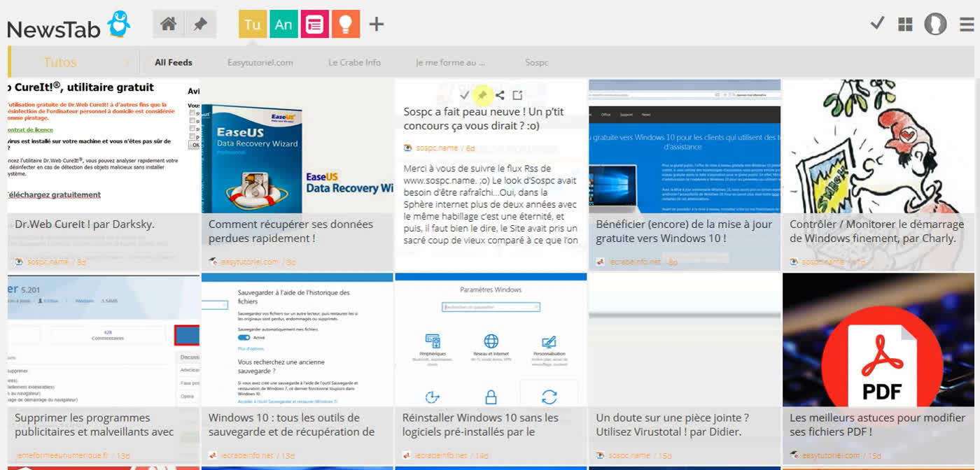The width and height of the screenshot is (980, 470).
Task: Filter by Easytutoriel.com feed
Action: point(260,62)
